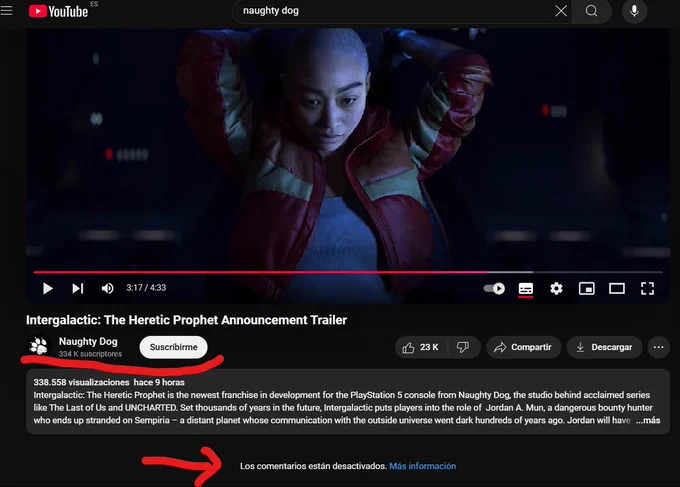Skip to next video
The image size is (680, 487).
[x=78, y=288]
